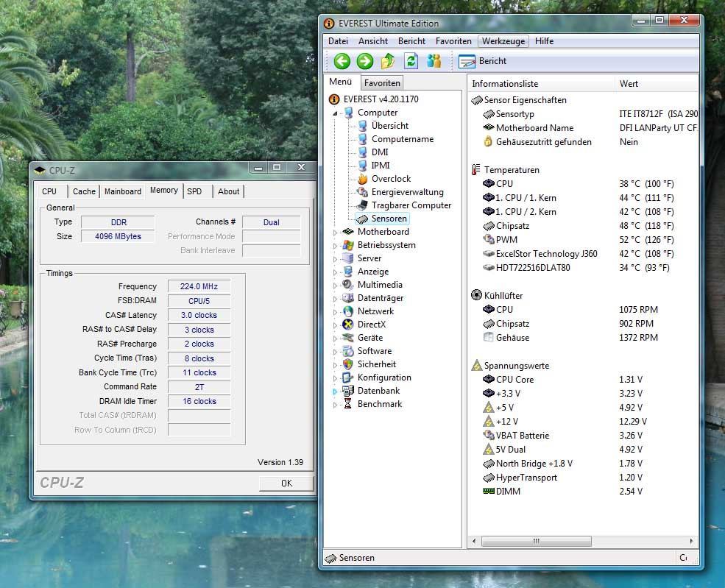
Task: Click the VBAT Batterie icon
Action: tap(489, 435)
